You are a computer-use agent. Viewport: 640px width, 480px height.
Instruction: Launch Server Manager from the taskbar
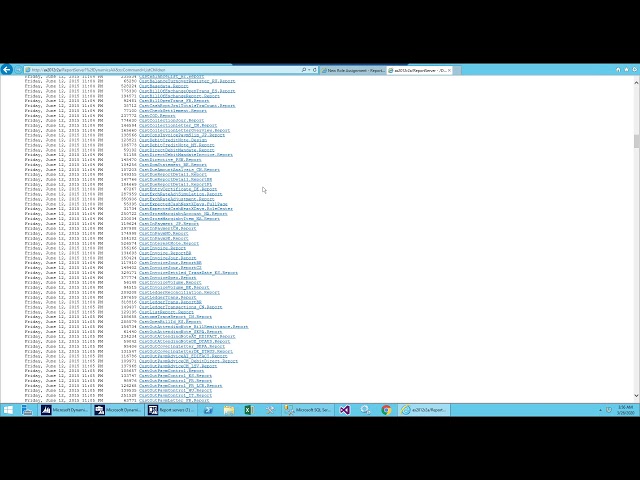tap(27, 410)
